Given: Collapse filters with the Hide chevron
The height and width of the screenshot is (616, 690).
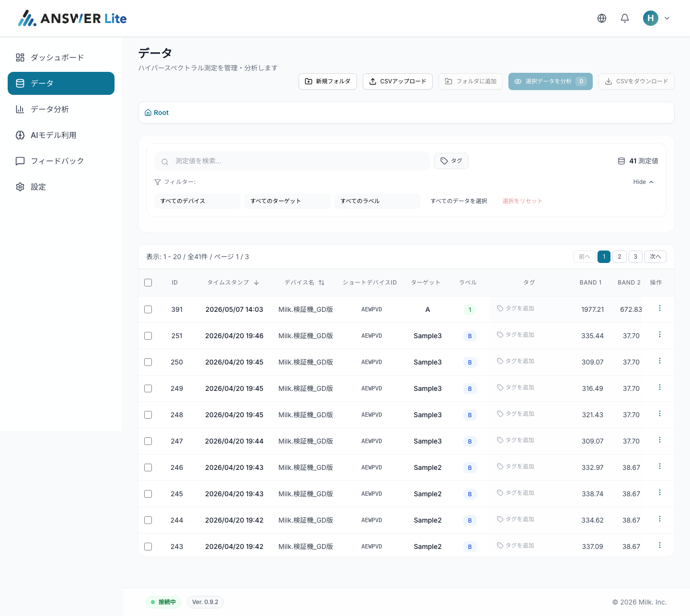Looking at the screenshot, I should point(643,182).
